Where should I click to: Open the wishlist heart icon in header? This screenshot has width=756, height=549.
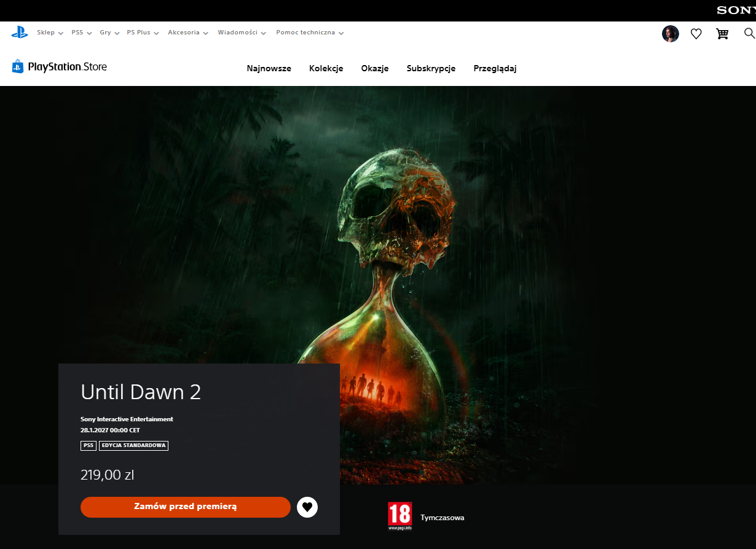pos(696,34)
